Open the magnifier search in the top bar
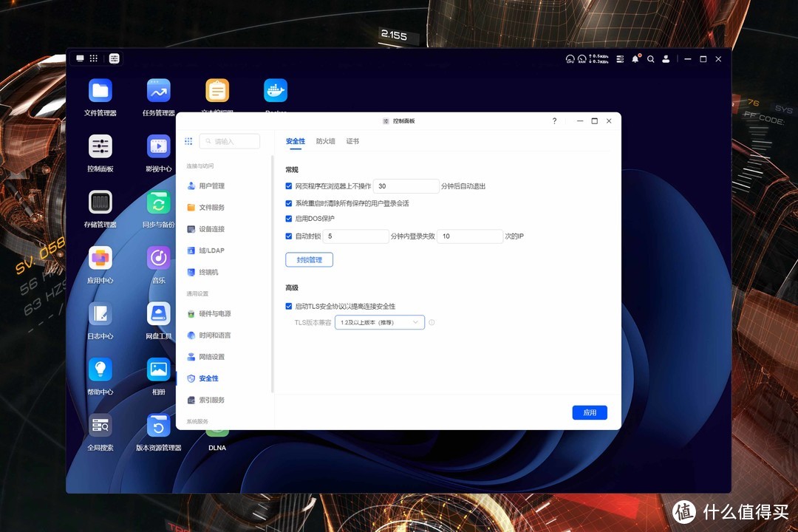 tap(651, 58)
